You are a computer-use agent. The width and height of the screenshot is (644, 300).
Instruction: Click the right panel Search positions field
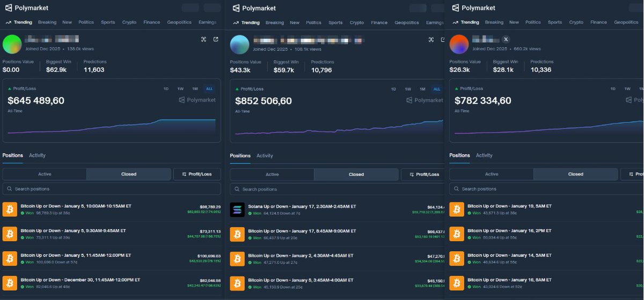(546, 189)
